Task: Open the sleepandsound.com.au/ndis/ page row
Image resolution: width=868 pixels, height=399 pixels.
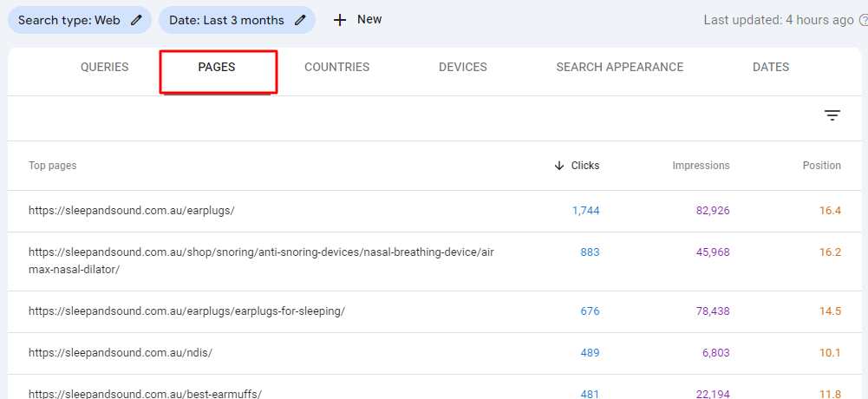Action: 121,353
